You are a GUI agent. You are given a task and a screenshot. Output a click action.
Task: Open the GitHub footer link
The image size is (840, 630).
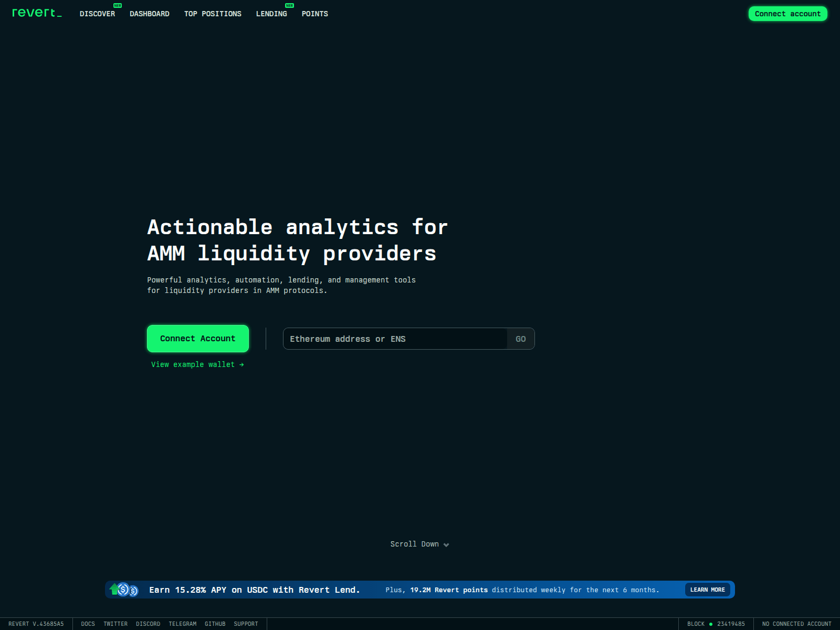click(x=215, y=624)
